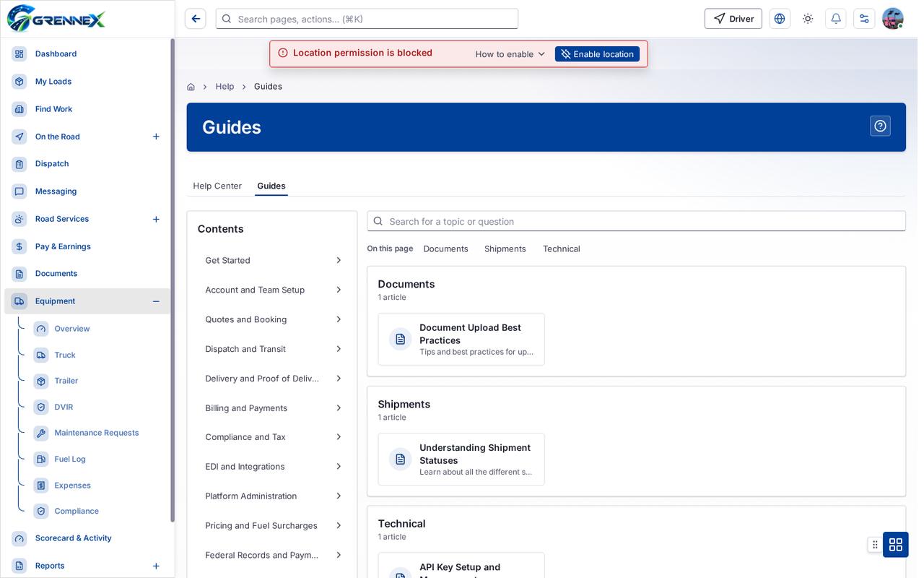Open the display settings sliders icon
This screenshot has height=578, width=924.
(864, 19)
